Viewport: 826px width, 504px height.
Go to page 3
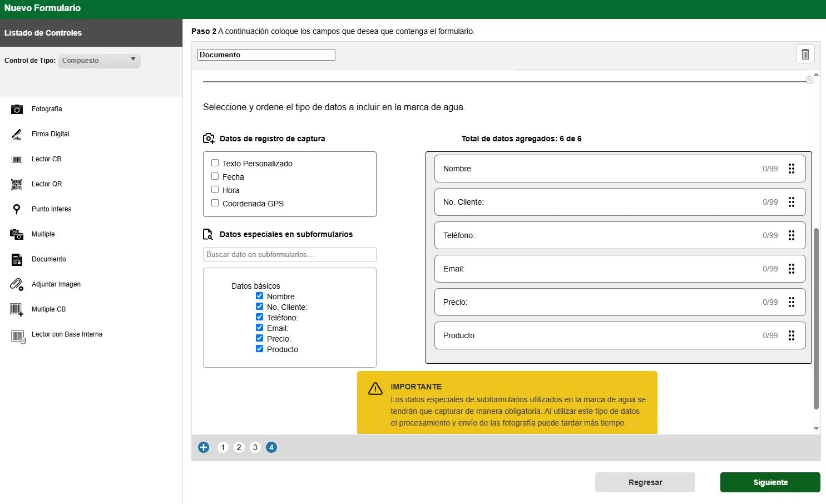coord(255,447)
